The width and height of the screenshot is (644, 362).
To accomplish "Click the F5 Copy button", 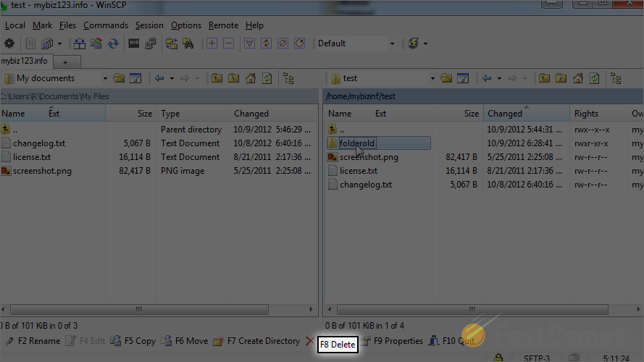I will click(x=133, y=341).
